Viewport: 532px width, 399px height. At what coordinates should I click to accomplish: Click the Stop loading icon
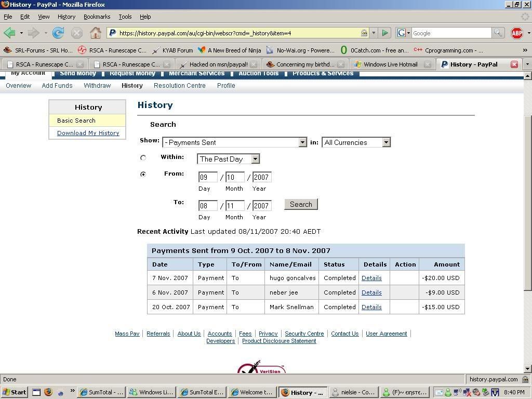tap(77, 33)
